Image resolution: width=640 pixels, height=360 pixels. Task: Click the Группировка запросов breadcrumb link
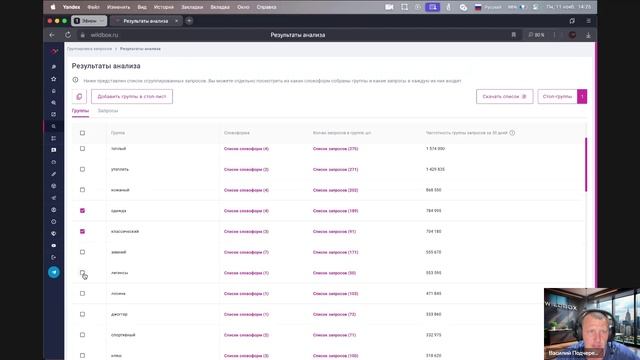[89, 49]
